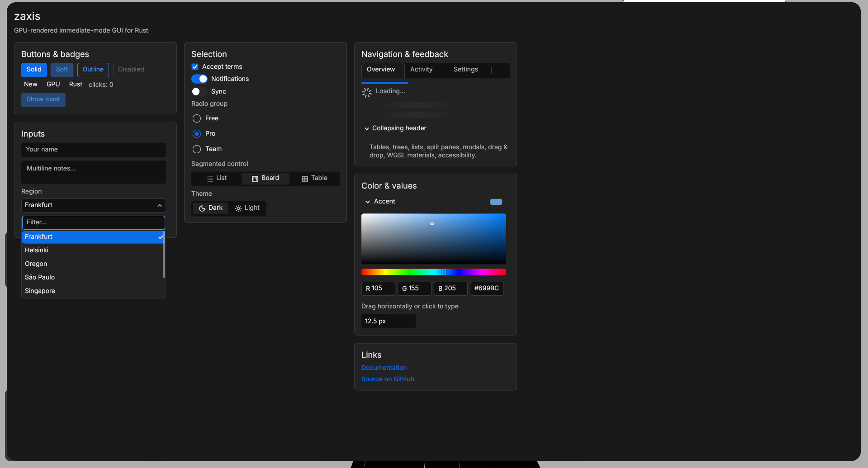Select the Free radio option
Viewport: 868px width, 468px height.
coord(197,118)
